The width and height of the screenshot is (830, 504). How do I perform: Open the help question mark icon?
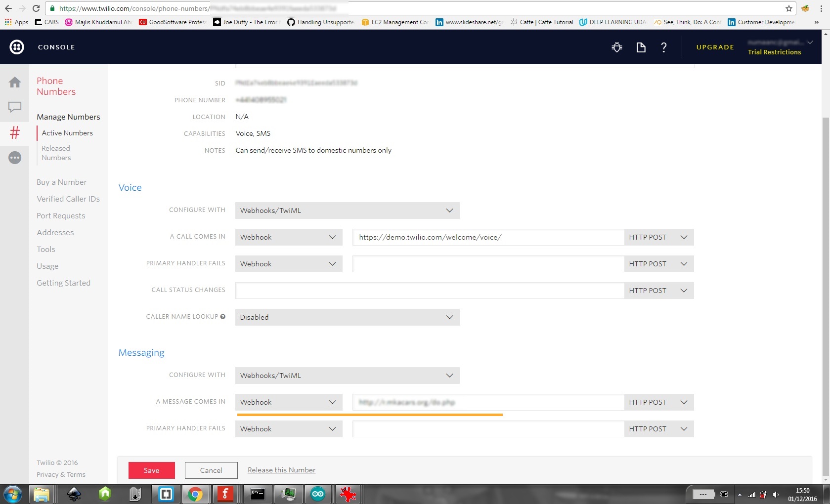pos(664,47)
